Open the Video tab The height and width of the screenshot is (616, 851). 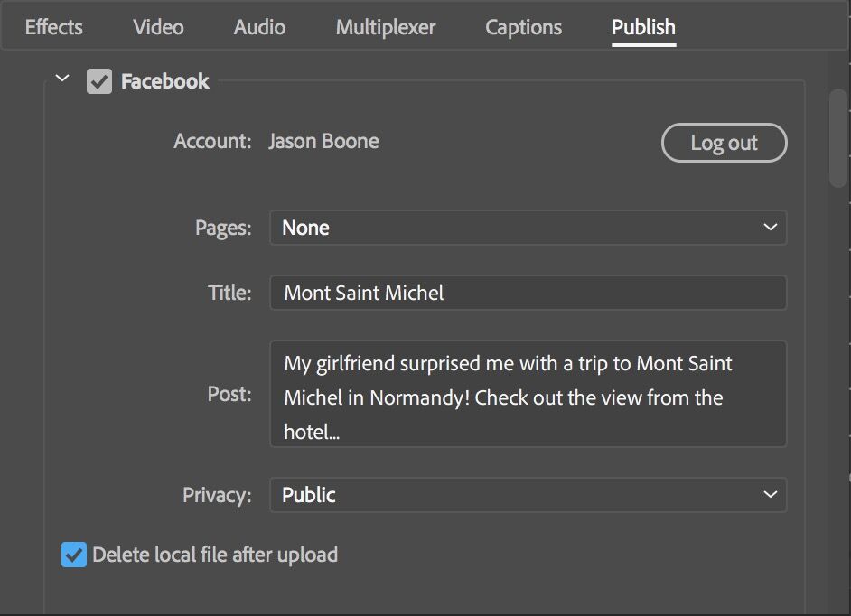(158, 27)
